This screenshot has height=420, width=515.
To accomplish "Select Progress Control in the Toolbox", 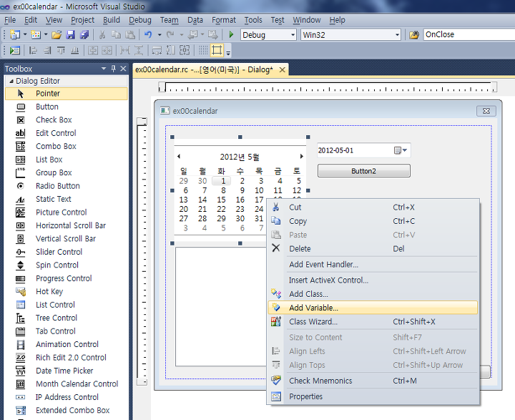I will point(67,278).
